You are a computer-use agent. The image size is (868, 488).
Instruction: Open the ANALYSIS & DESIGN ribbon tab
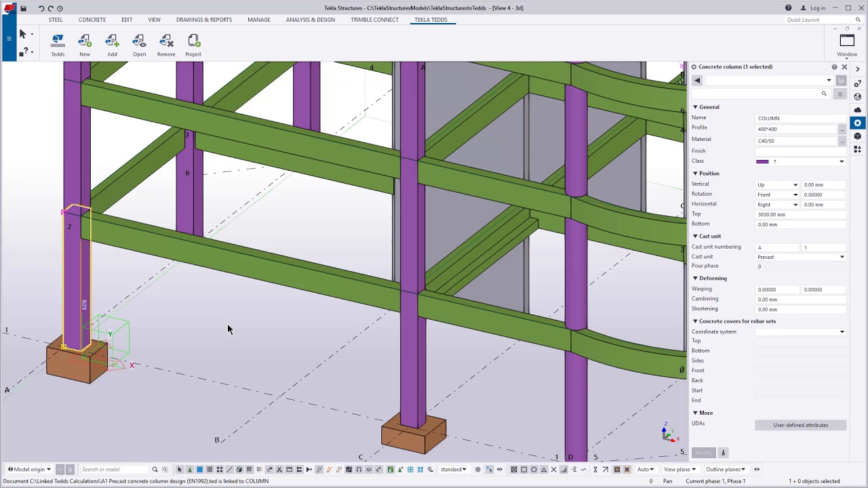[x=311, y=20]
